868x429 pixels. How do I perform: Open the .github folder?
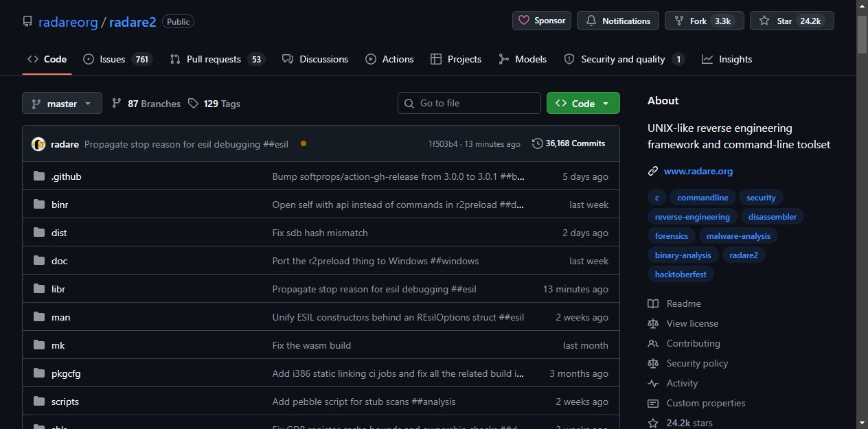tap(67, 176)
